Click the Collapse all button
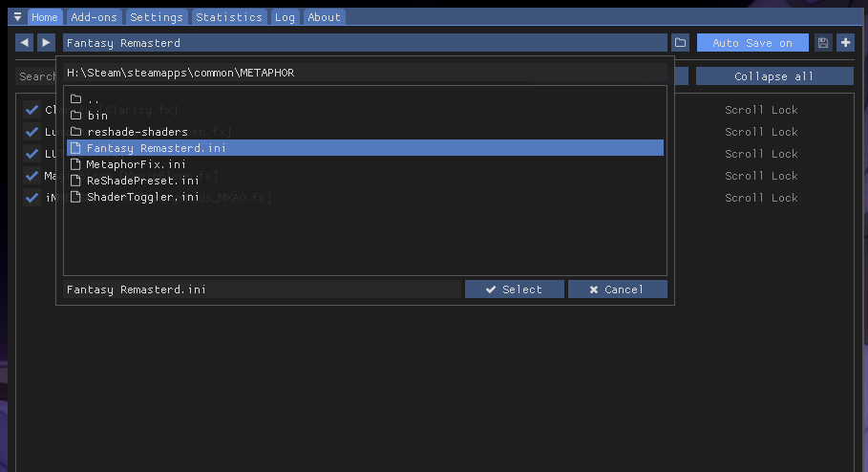The height and width of the screenshot is (472, 868). 774,76
